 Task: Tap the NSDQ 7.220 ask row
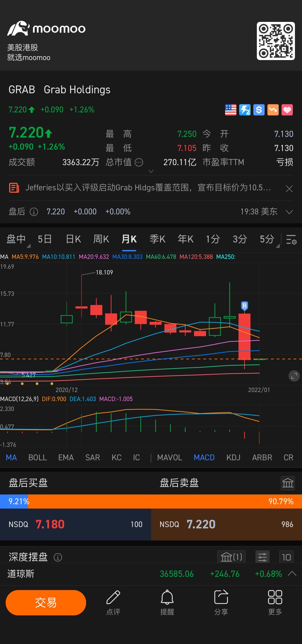[226, 524]
